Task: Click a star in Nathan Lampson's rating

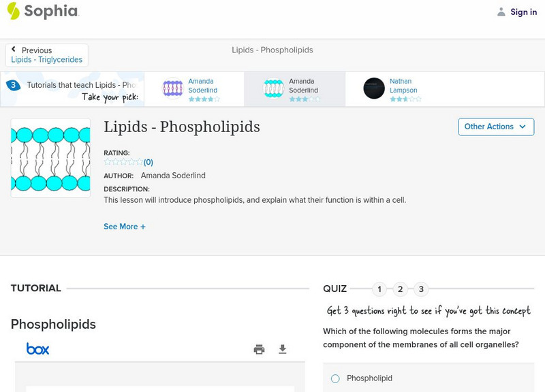Action: click(x=392, y=97)
